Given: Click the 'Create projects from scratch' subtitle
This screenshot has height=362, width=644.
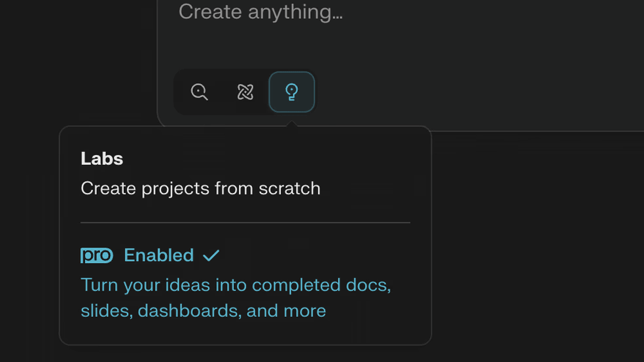Looking at the screenshot, I should 200,189.
